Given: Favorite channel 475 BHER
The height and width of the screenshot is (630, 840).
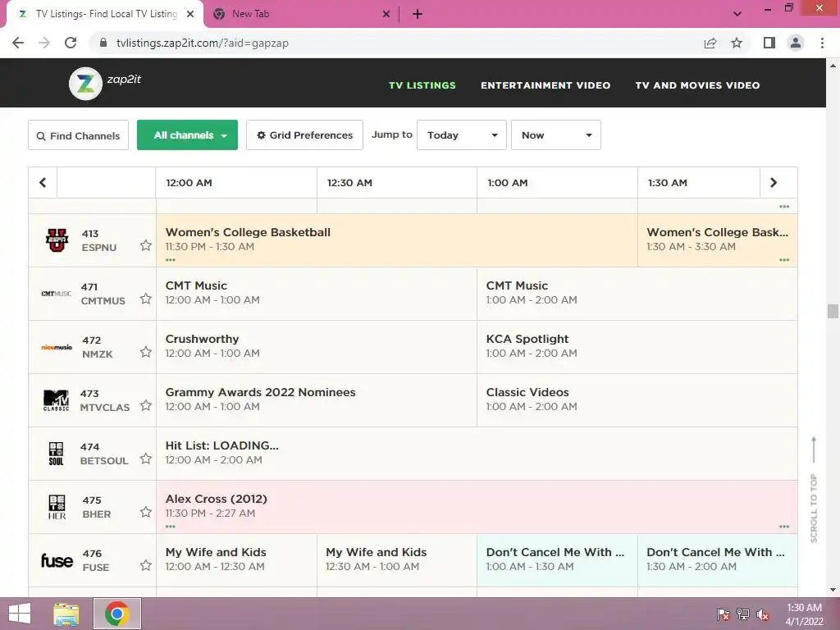Looking at the screenshot, I should click(x=146, y=512).
